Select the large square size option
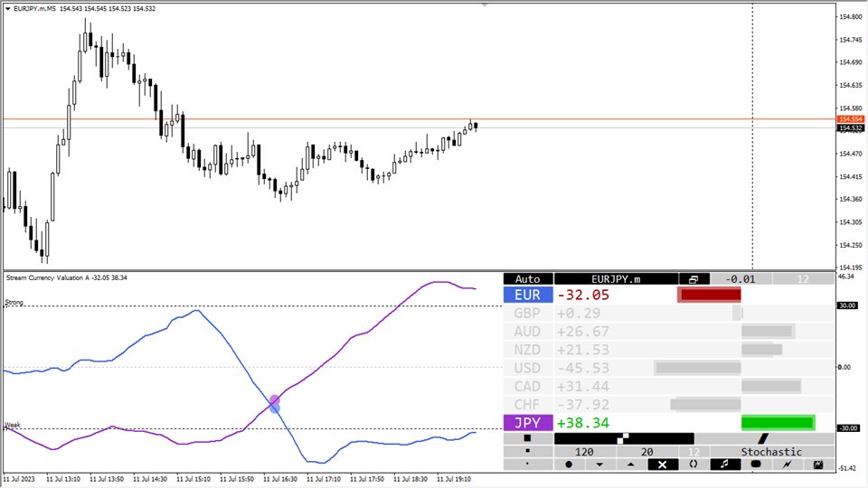868x488 pixels. pos(527,439)
